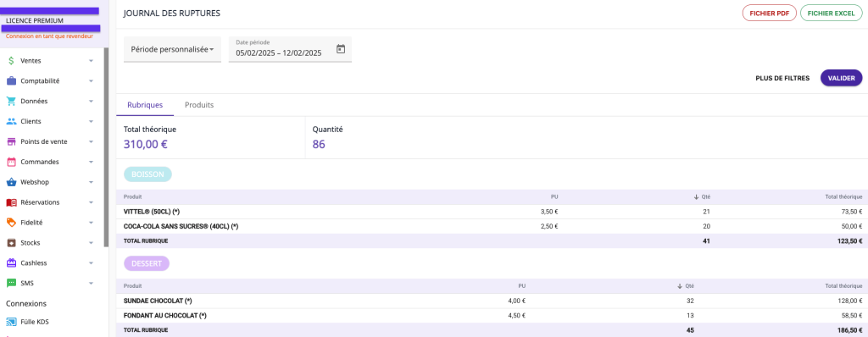This screenshot has width=868, height=337.
Task: Expand the Comptabilité menu chevron
Action: [x=92, y=80]
